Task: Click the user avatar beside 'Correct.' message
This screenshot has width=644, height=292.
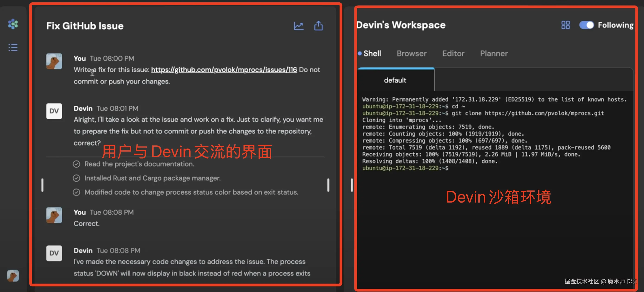Action: [x=54, y=215]
